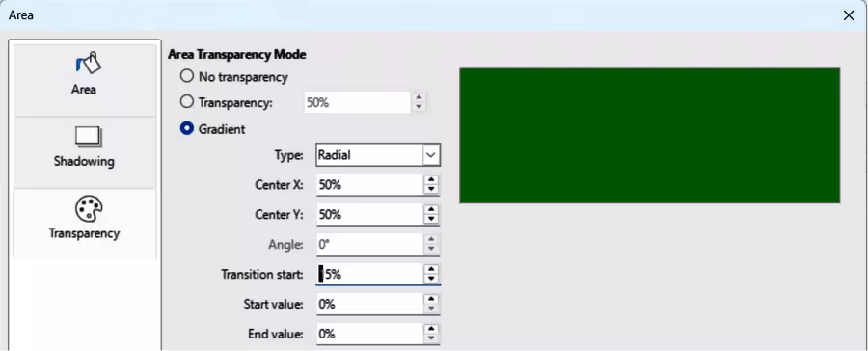Click the dark green preview rectangle
Viewport: 868px width, 351px height.
[x=650, y=136]
